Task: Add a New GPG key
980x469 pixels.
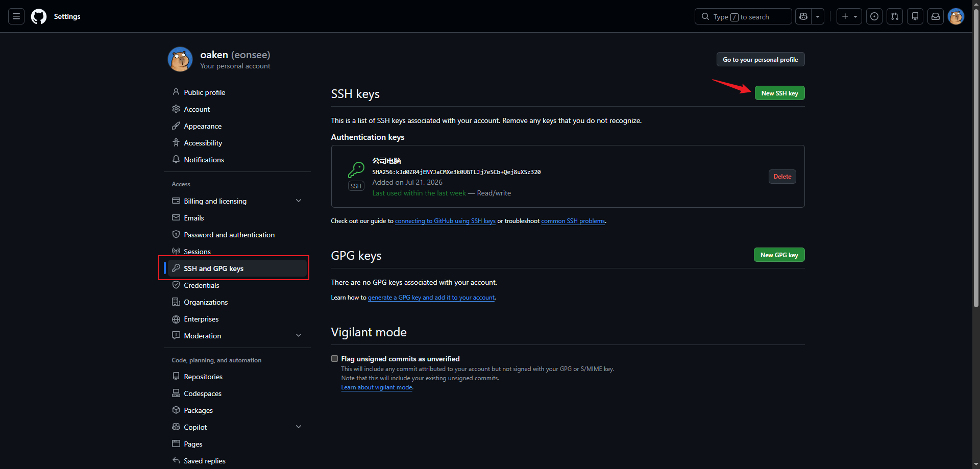Action: coord(779,255)
